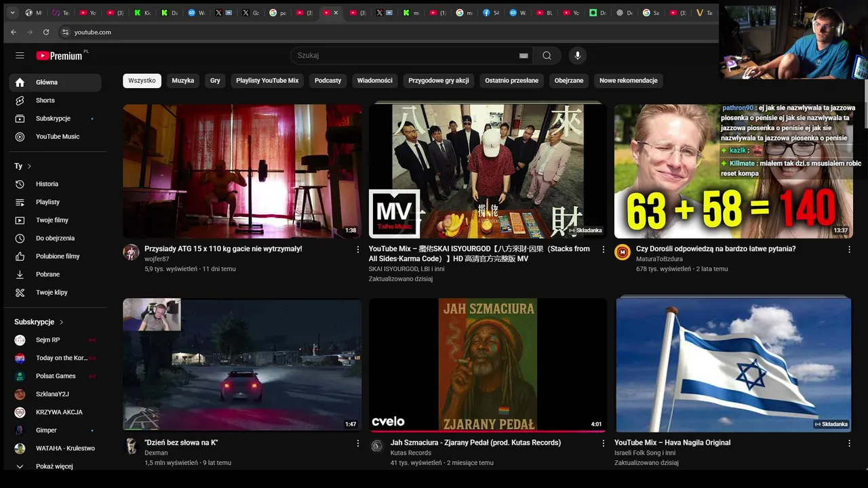Open the browser tab list dropdown

tap(12, 12)
